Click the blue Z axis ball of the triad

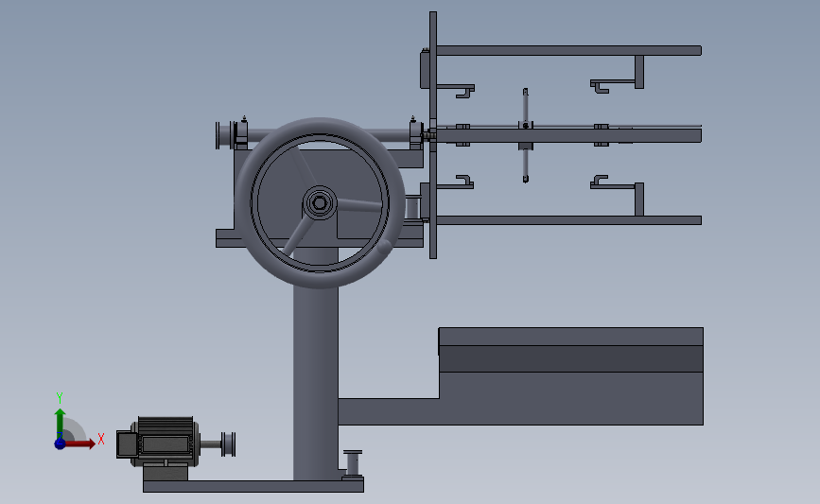(60, 443)
